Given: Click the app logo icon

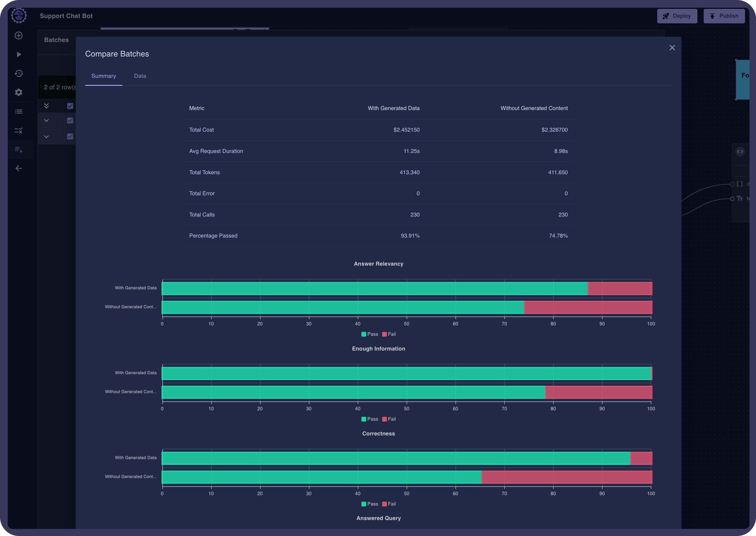Looking at the screenshot, I should click(x=19, y=16).
